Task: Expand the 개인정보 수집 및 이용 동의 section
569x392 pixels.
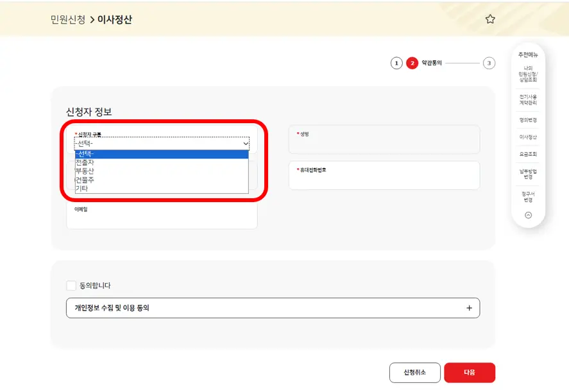Action: click(470, 308)
